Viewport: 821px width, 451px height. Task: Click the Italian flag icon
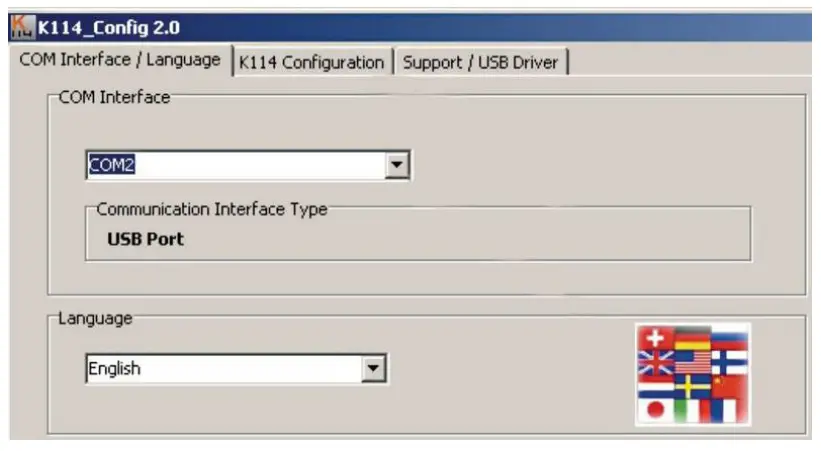[x=688, y=411]
